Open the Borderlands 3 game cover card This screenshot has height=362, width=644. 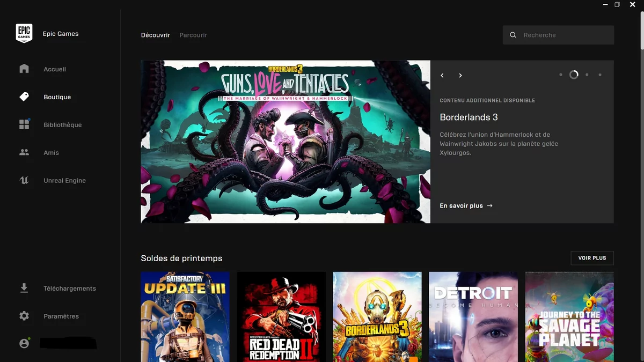point(377,317)
